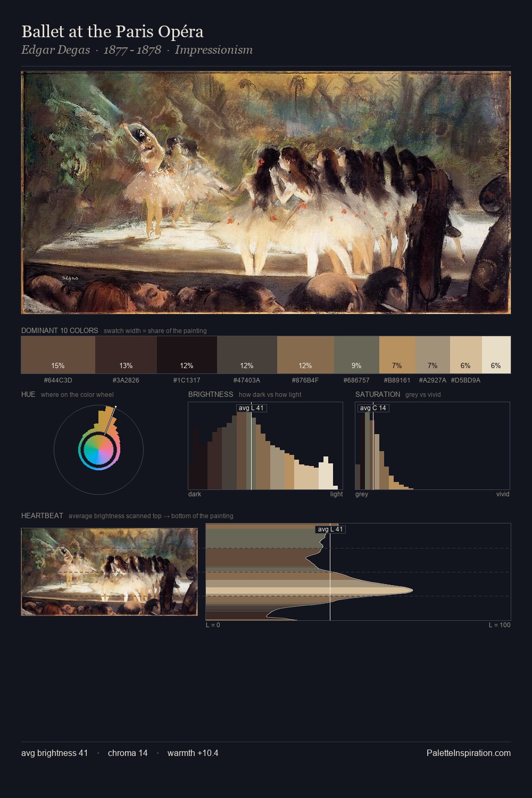Select the lightest cream swatch at 6%

(x=496, y=355)
